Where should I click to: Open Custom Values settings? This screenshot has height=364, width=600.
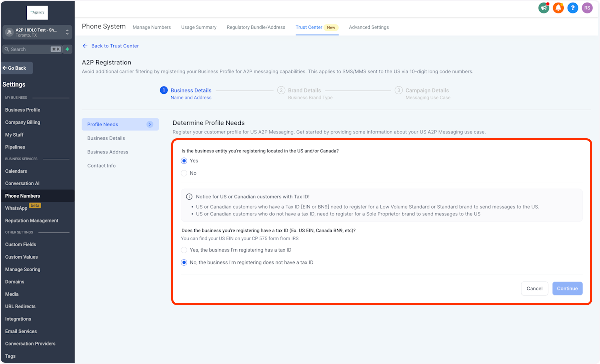21,257
